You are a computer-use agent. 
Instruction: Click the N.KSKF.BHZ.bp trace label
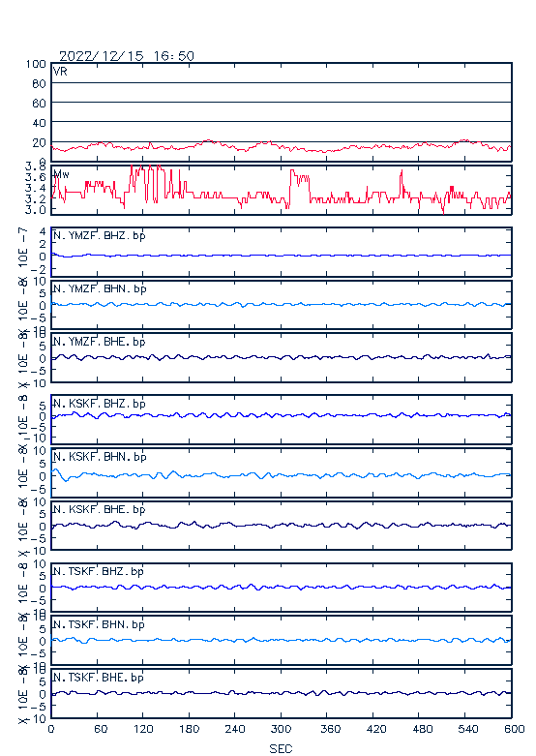click(100, 403)
